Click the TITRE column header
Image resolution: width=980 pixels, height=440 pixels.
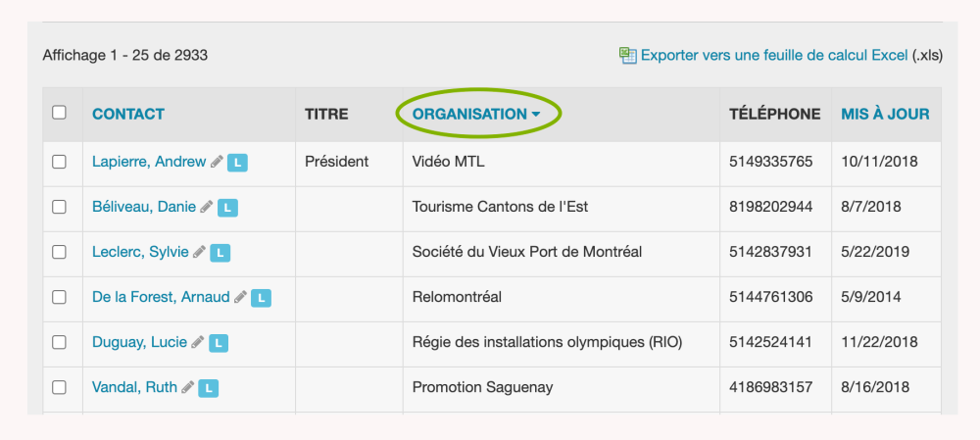tap(326, 114)
